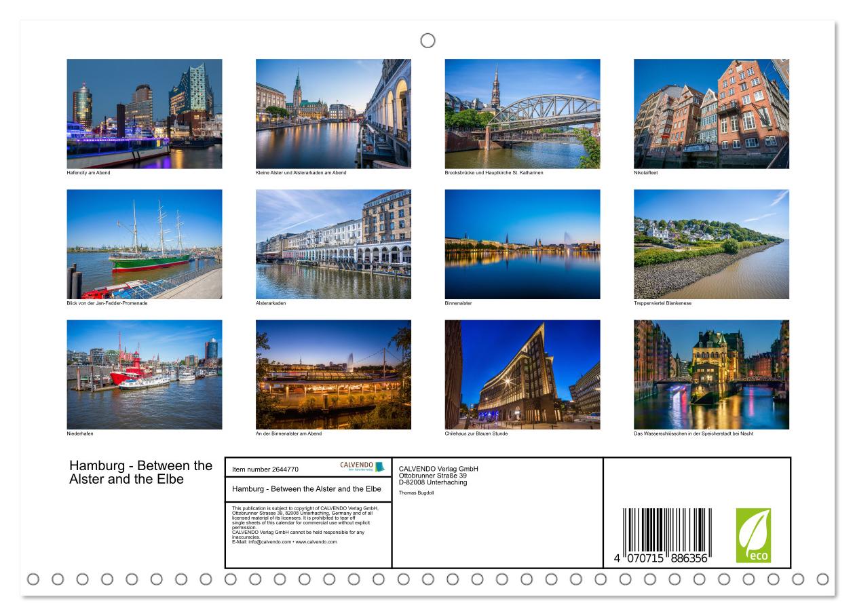
Task: Select the Hafencity am Abend photo
Action: point(145,114)
